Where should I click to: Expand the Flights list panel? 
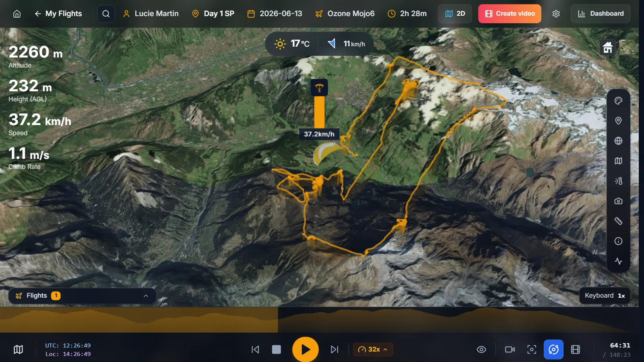(82, 296)
